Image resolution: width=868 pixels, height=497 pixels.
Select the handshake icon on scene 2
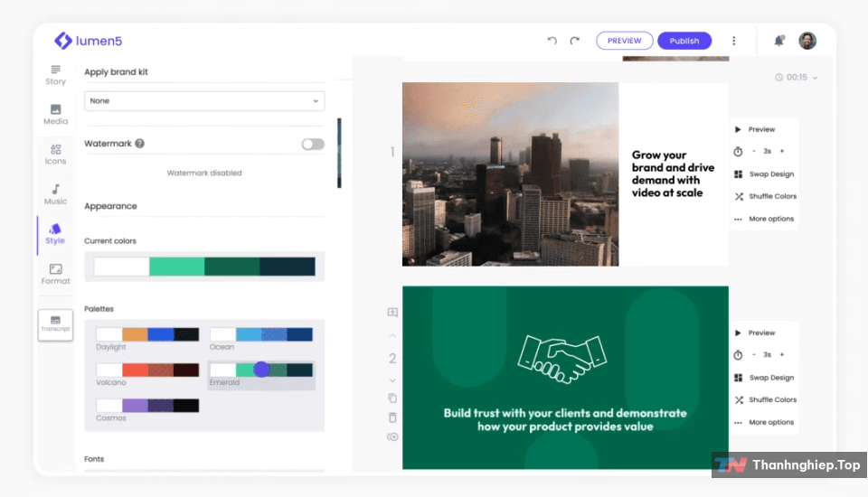[562, 359]
